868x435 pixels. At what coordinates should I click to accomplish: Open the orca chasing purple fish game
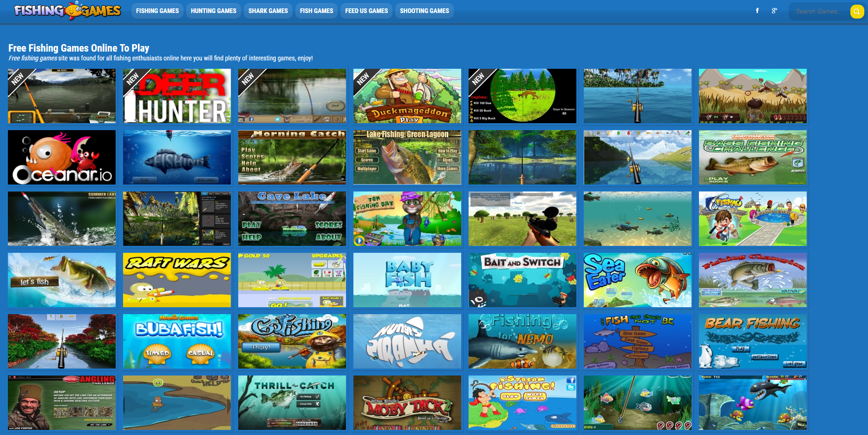coord(753,403)
